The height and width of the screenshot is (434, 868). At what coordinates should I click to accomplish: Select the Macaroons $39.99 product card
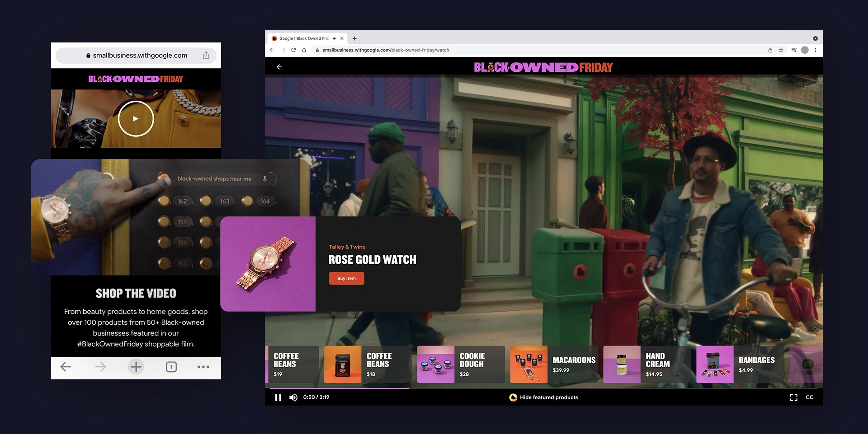(554, 364)
